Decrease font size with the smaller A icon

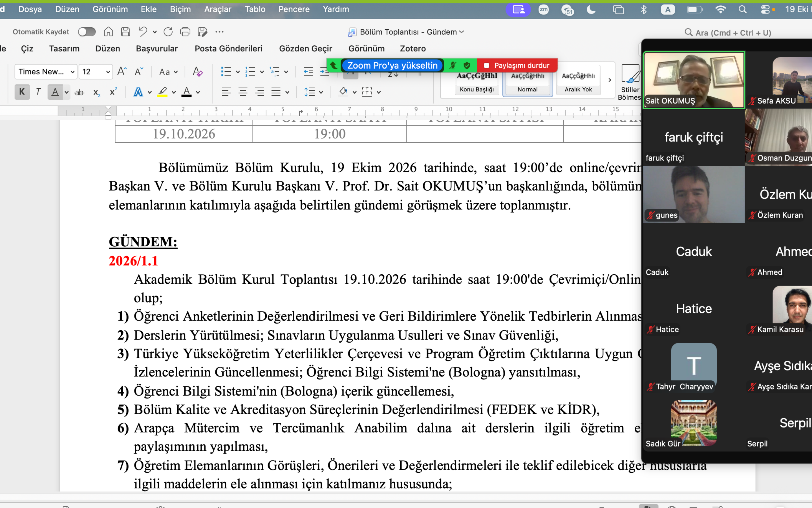(139, 72)
